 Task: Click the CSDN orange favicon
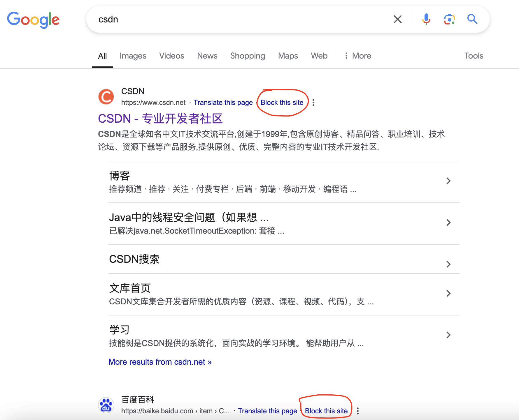coord(106,97)
